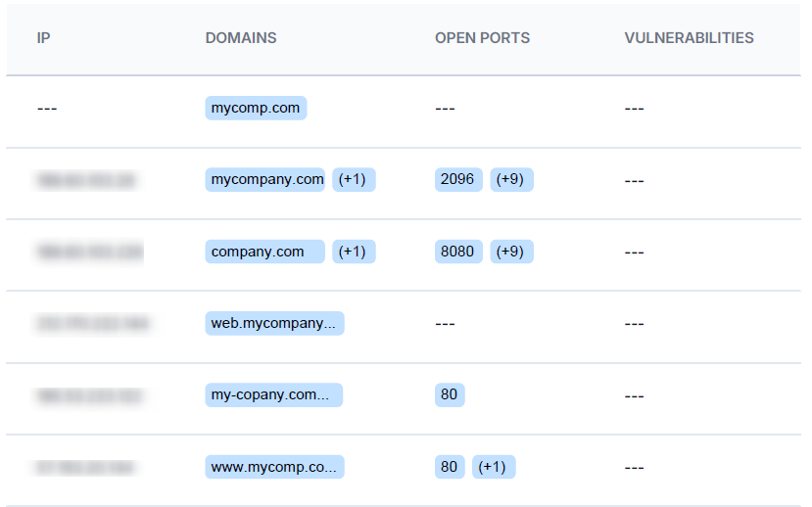This screenshot has height=507, width=812.
Task: Click the DOMAINS column header
Action: coord(241,38)
